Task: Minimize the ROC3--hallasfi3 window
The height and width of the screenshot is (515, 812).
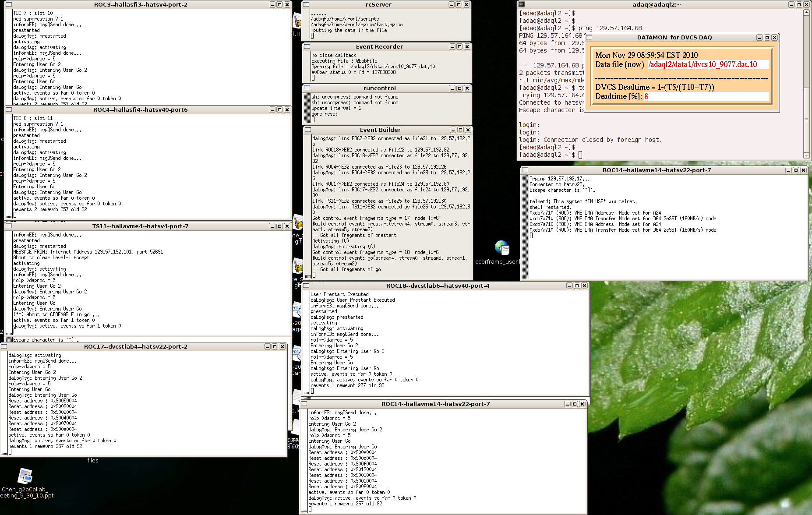Action: pyautogui.click(x=272, y=4)
